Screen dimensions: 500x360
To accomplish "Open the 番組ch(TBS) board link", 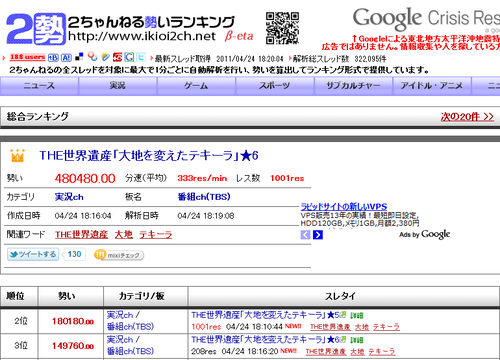I will 204,197.
